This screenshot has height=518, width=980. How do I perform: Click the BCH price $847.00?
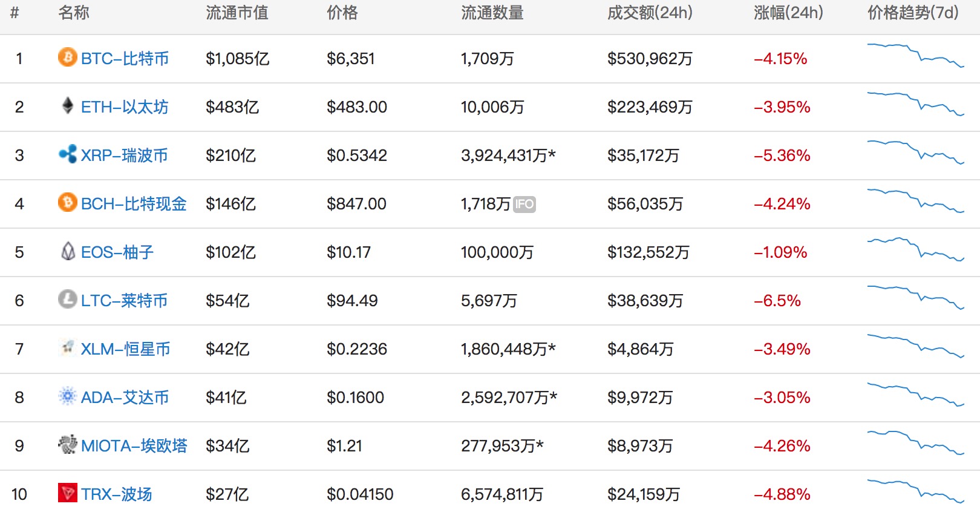coord(356,204)
